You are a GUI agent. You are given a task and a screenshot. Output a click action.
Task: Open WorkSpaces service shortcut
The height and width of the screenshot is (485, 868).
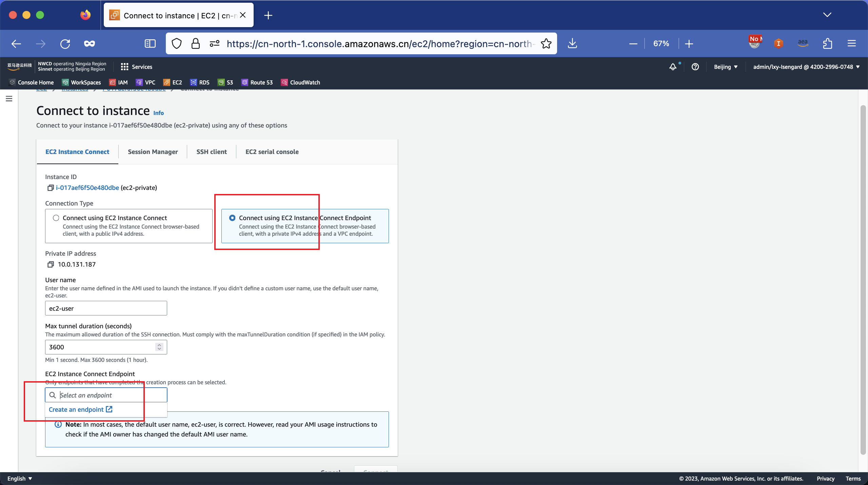[81, 82]
